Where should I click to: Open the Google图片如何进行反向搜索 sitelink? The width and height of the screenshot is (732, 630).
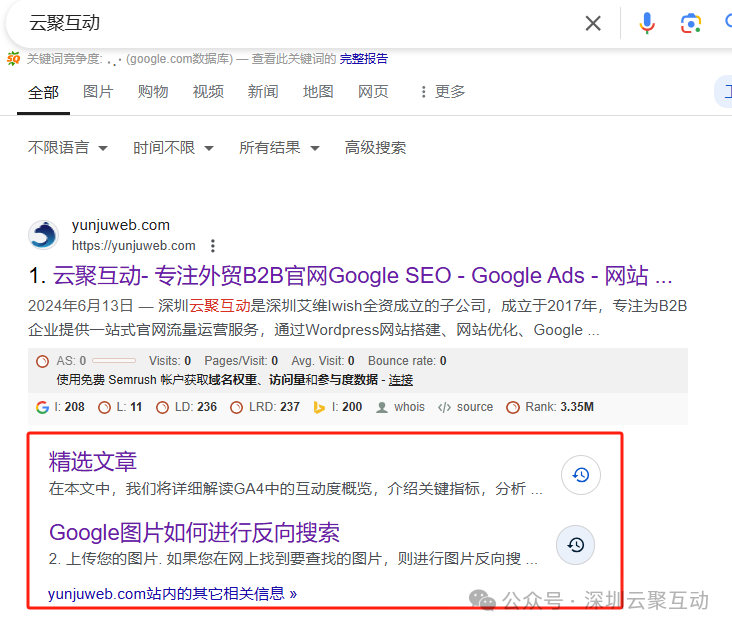pos(194,532)
